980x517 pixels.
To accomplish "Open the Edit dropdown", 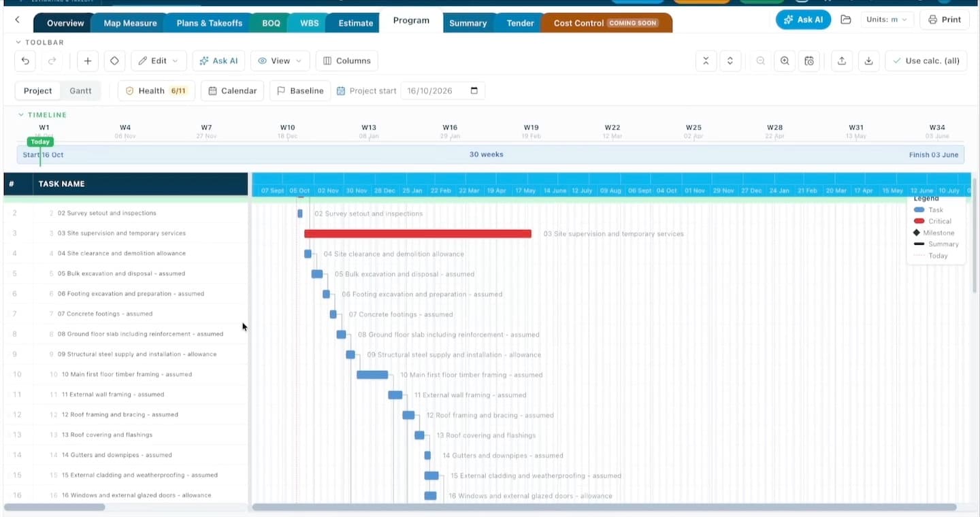I will (159, 61).
